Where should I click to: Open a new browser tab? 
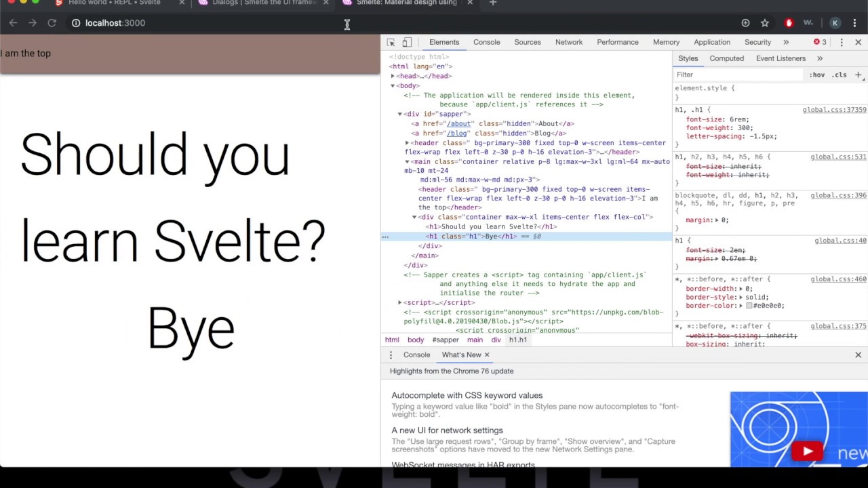[493, 3]
